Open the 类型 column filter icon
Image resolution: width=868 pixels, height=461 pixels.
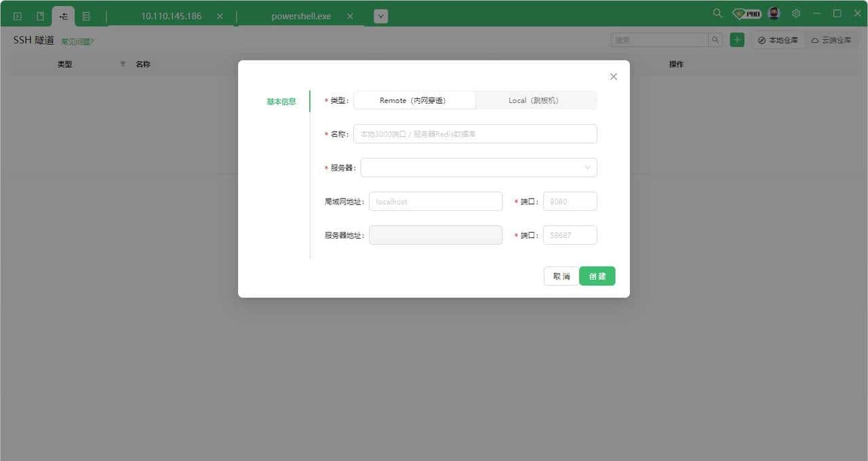[x=123, y=64]
